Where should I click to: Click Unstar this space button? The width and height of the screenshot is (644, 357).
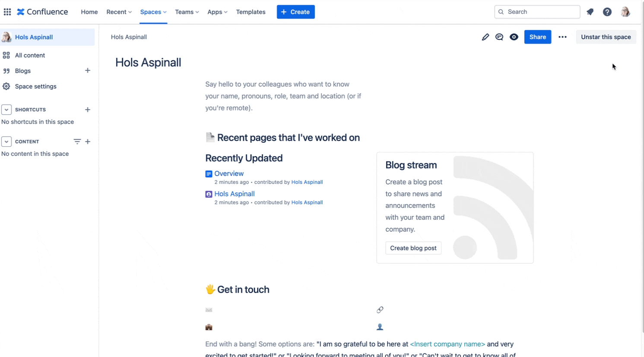[x=606, y=37]
